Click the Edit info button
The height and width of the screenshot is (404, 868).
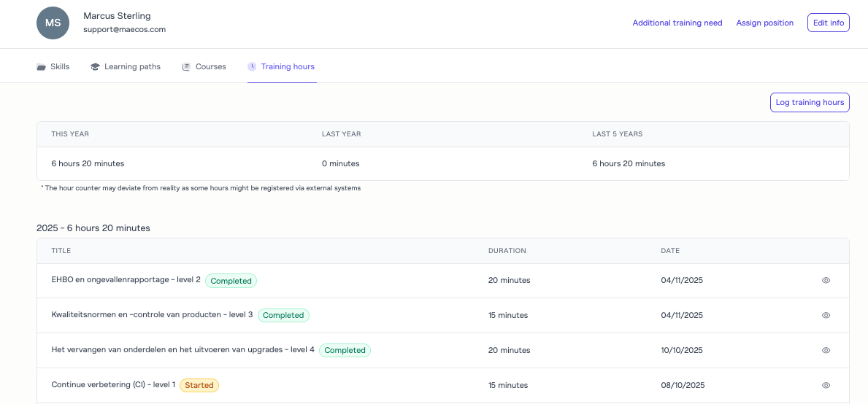pos(828,23)
